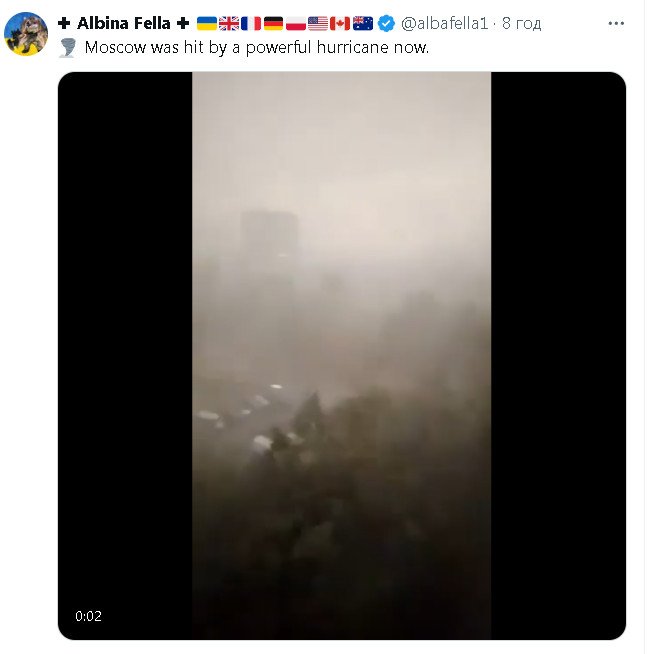Click the black cross symbol before Albina
The height and width of the screenshot is (654, 655).
64,23
